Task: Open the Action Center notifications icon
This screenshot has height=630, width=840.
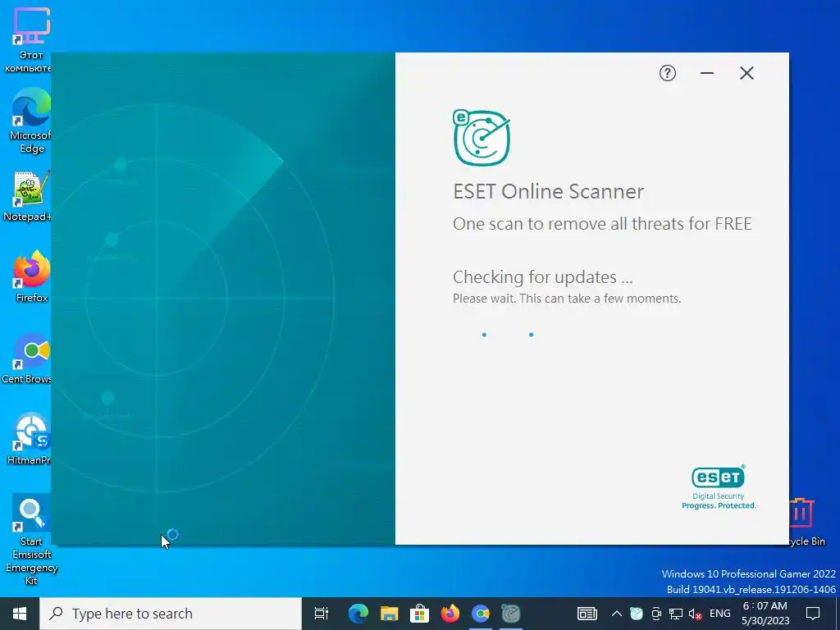Action: [x=813, y=614]
